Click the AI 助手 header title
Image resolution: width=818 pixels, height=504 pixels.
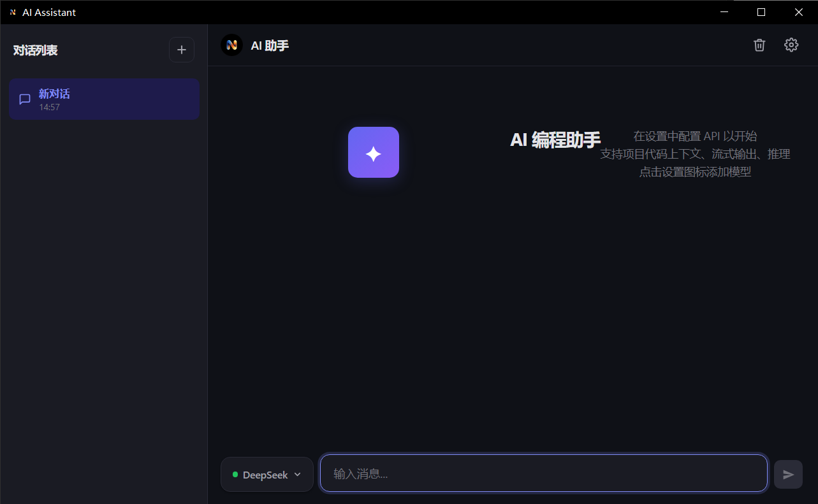coord(270,45)
